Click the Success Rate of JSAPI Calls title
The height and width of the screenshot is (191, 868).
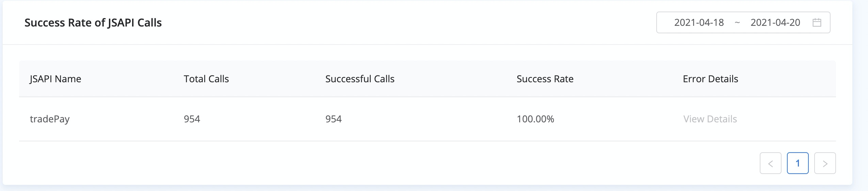[93, 22]
